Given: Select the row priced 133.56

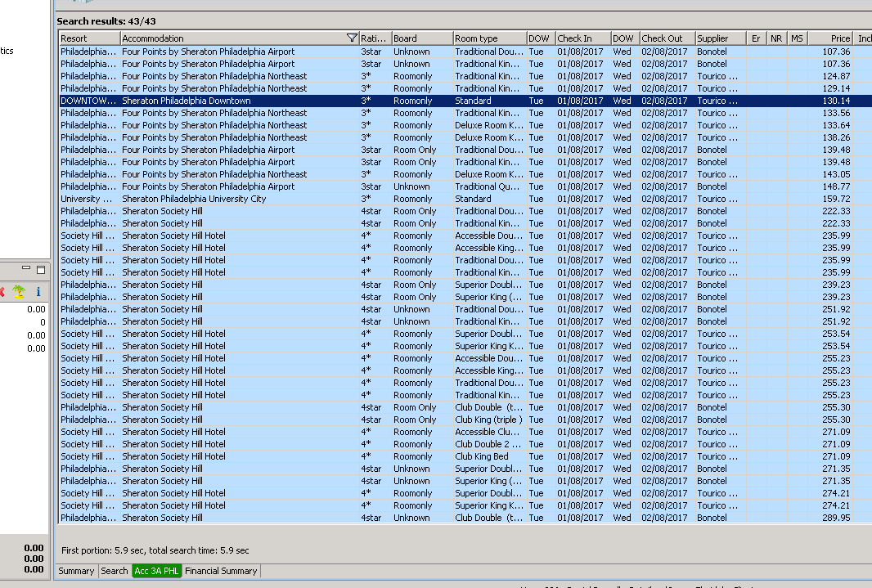Looking at the screenshot, I should pos(465,113).
